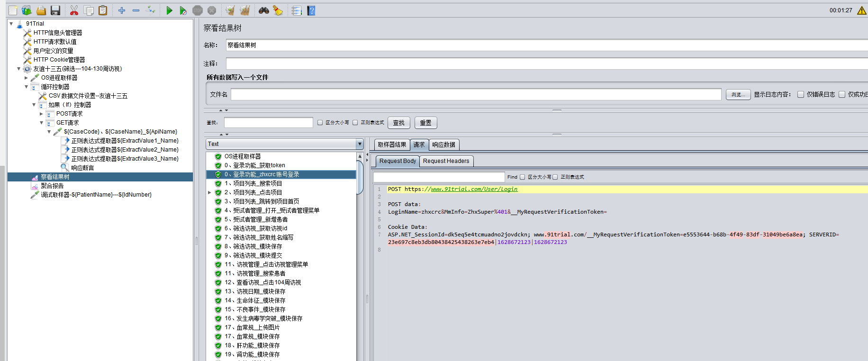Collapse the 如果 (If) 控制器 node
This screenshot has width=868, height=361.
[34, 105]
